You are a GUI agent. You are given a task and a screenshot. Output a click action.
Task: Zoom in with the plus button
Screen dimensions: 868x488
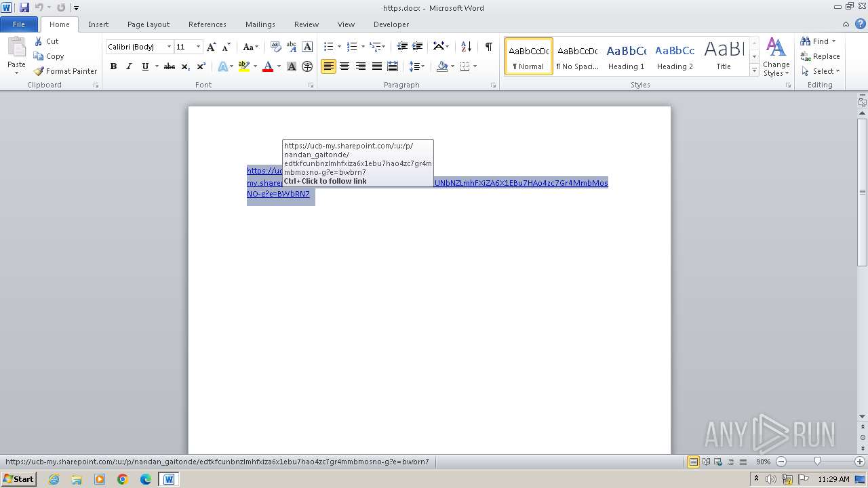point(859,462)
